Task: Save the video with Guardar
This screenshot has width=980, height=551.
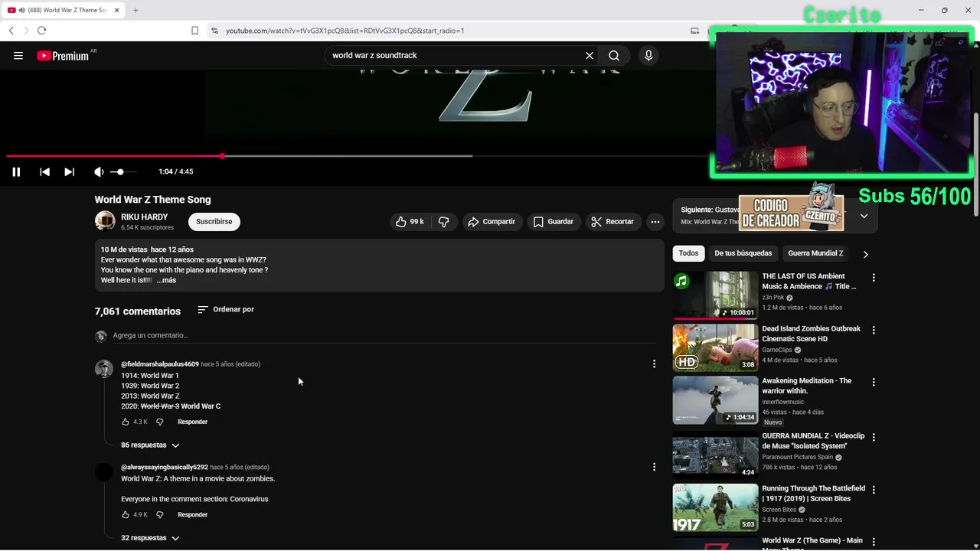Action: 553,221
